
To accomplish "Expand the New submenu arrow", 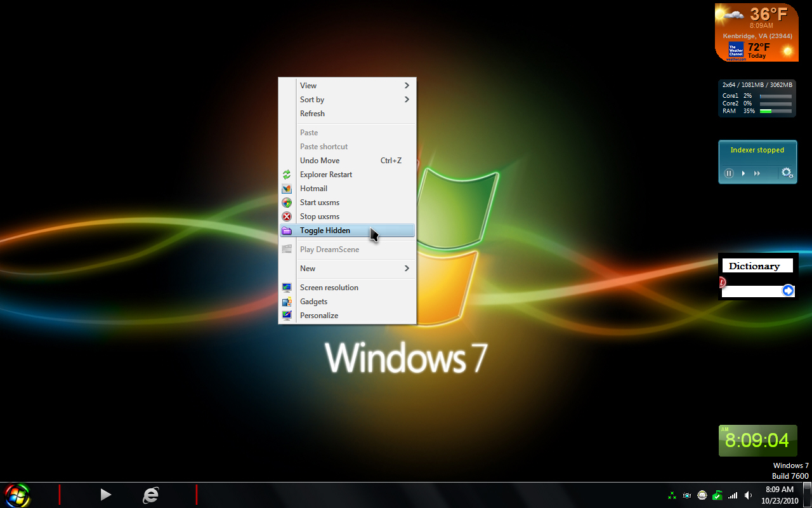I will (407, 269).
